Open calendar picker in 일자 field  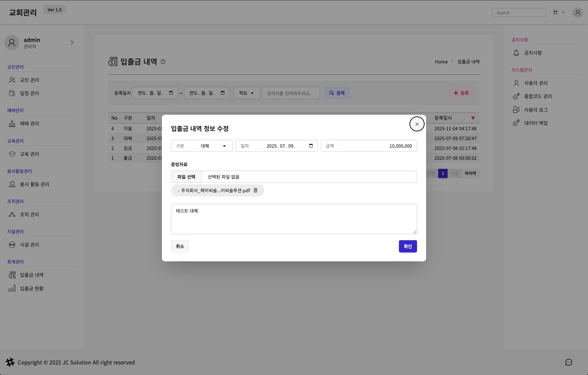(x=311, y=146)
